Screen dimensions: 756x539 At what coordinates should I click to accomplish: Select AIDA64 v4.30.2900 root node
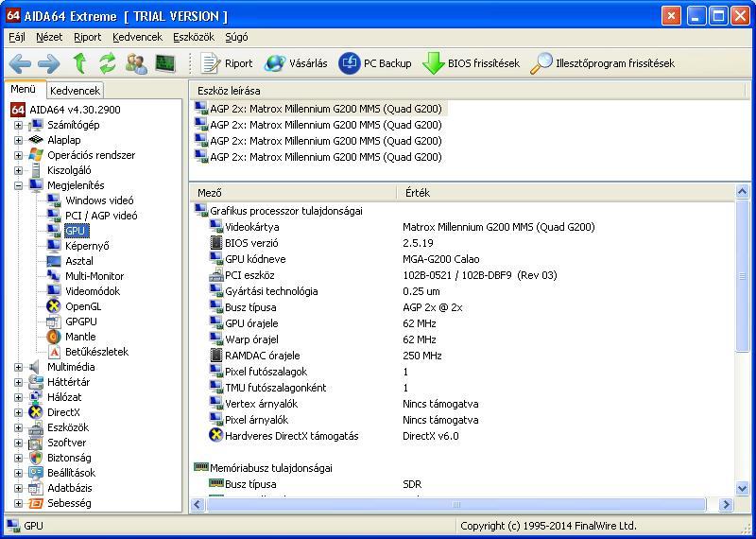75,110
